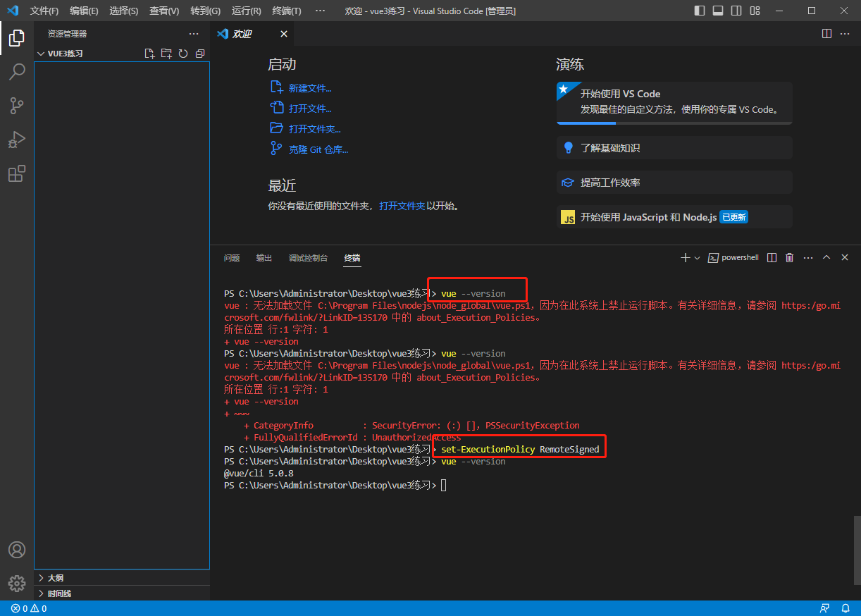Image resolution: width=861 pixels, height=616 pixels.
Task: Expand the 大纲 section
Action: click(x=122, y=577)
